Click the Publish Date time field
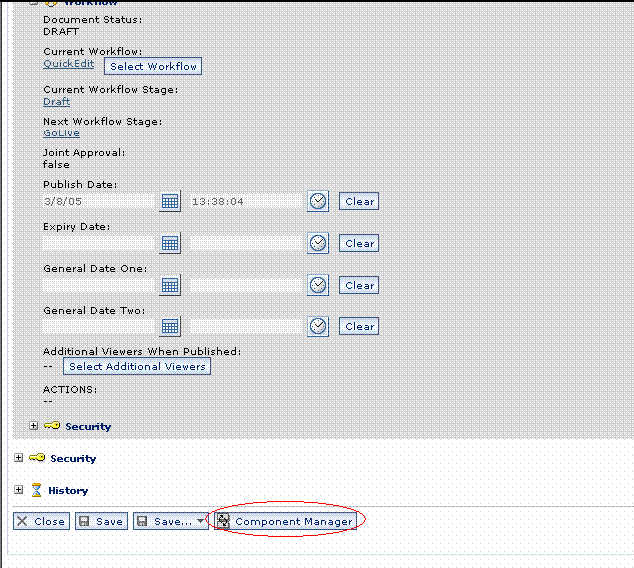Viewport: 634px width, 568px height. [x=248, y=201]
